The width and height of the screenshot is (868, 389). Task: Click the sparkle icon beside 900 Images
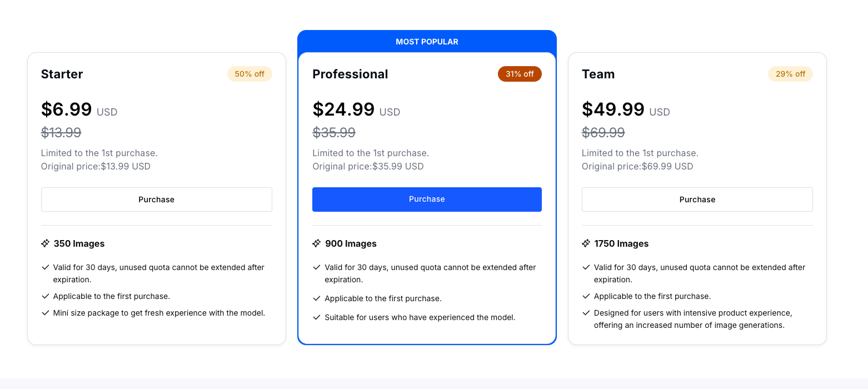pos(317,243)
